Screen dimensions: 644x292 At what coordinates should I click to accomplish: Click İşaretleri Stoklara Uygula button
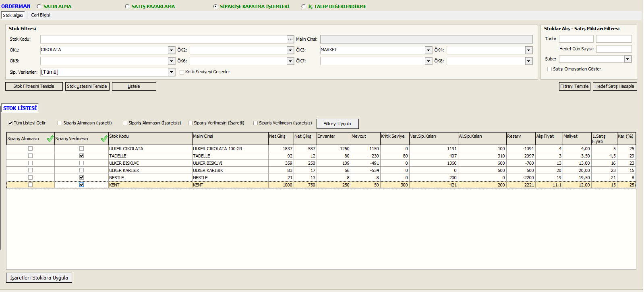(39, 278)
